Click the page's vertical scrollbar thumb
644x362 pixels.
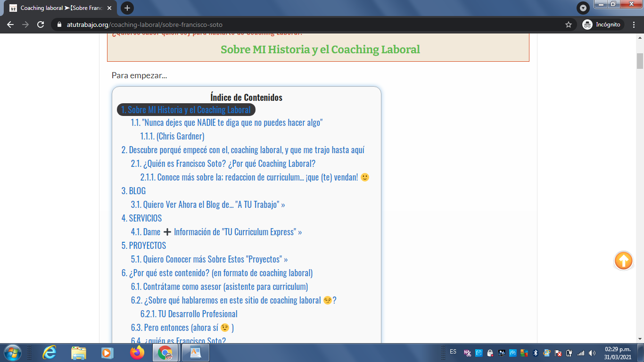point(640,61)
